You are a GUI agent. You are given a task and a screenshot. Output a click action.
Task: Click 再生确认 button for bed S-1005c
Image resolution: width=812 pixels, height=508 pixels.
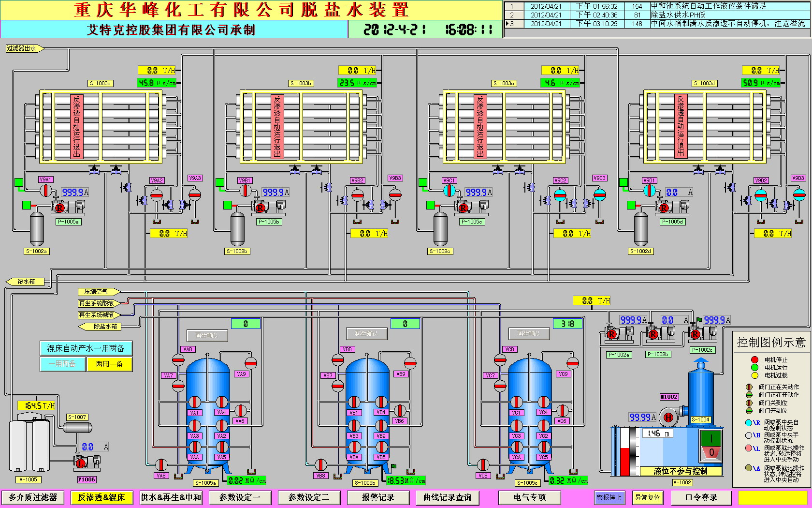pos(530,334)
